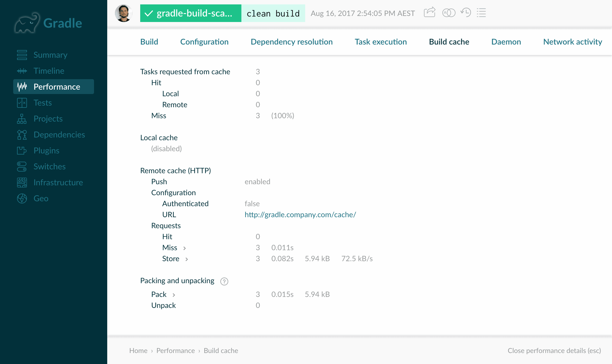Open Tests in the sidebar

point(43,103)
